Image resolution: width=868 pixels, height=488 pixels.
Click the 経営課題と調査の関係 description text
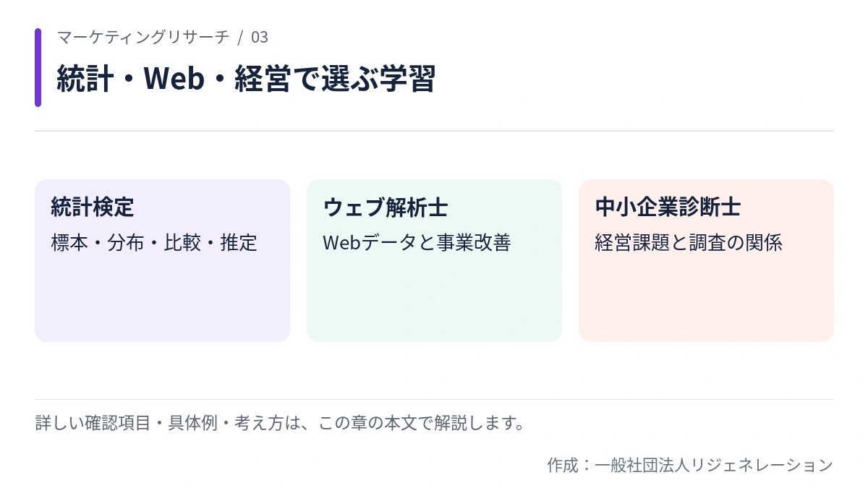point(689,243)
